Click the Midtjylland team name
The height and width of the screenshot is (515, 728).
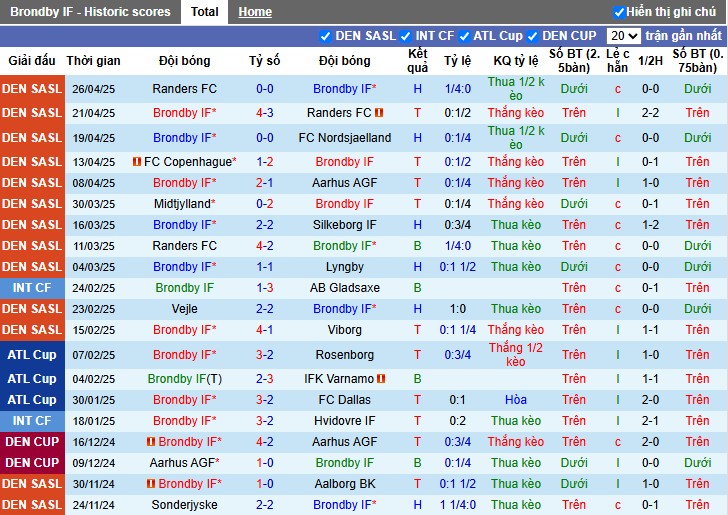coord(184,204)
